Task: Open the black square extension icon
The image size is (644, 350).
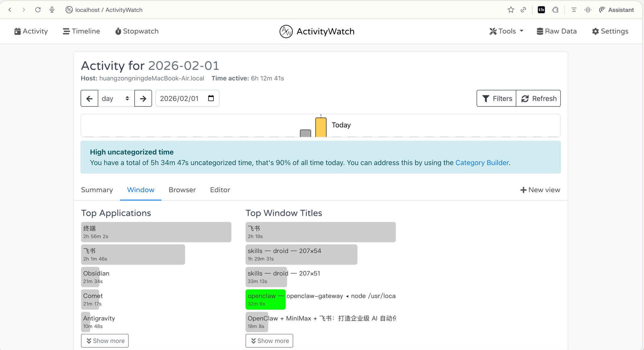Action: (541, 10)
